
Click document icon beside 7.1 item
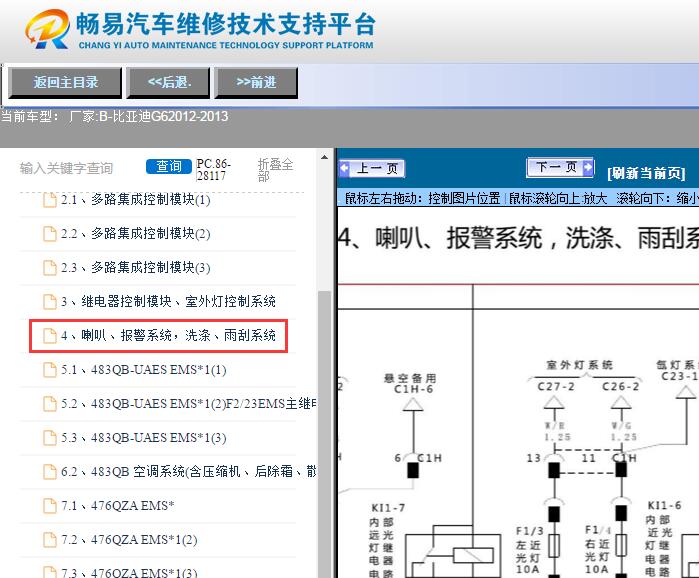(x=49, y=506)
